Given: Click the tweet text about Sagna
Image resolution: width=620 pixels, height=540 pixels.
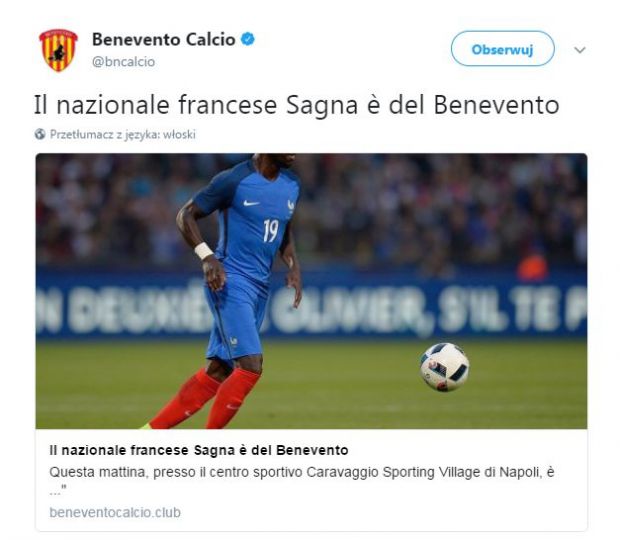Looking at the screenshot, I should tap(297, 105).
